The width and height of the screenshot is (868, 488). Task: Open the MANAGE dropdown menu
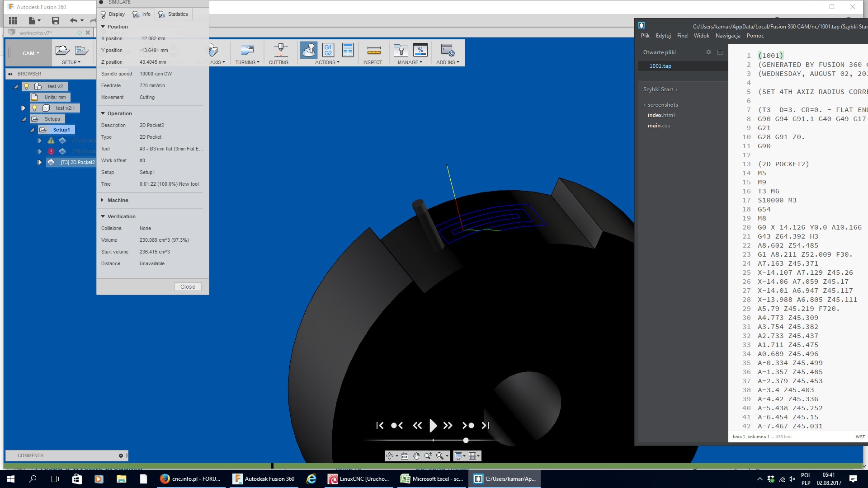coord(410,62)
